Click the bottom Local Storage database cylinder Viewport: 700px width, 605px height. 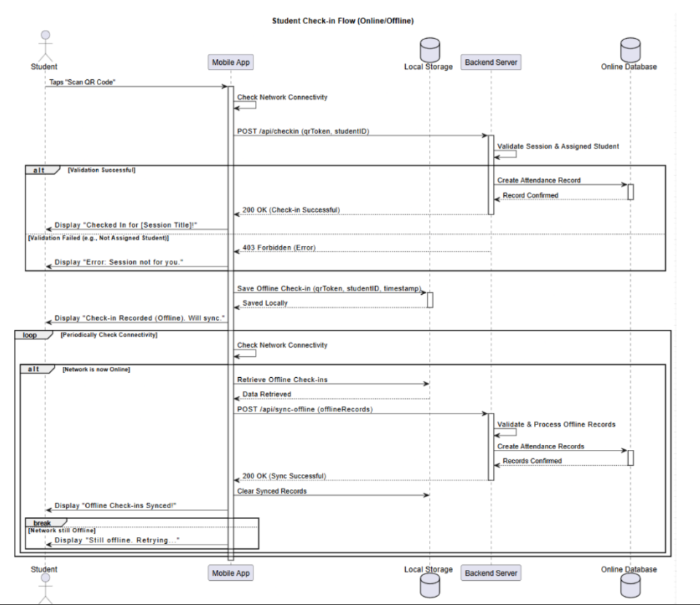pyautogui.click(x=430, y=585)
